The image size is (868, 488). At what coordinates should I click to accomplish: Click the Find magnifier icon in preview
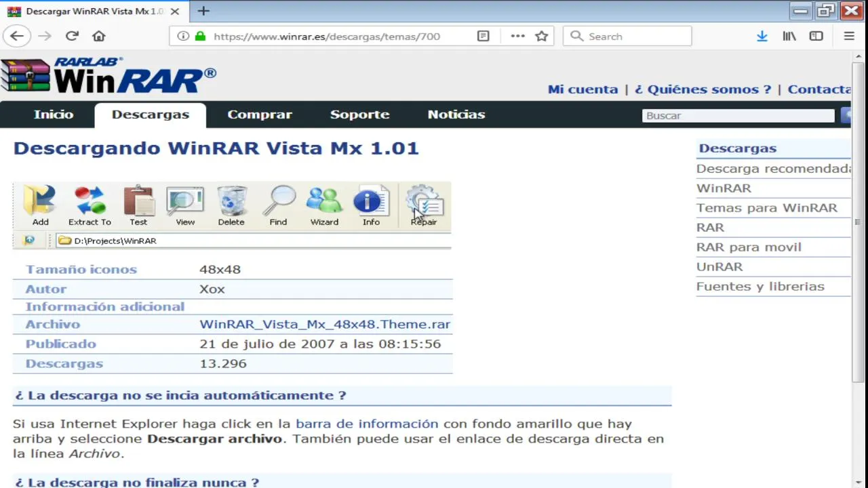pos(278,206)
